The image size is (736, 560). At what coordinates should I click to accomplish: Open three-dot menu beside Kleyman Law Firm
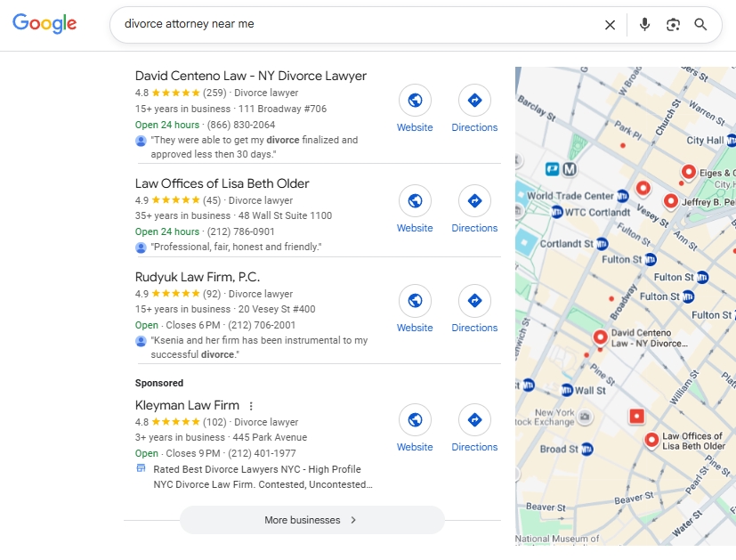251,406
